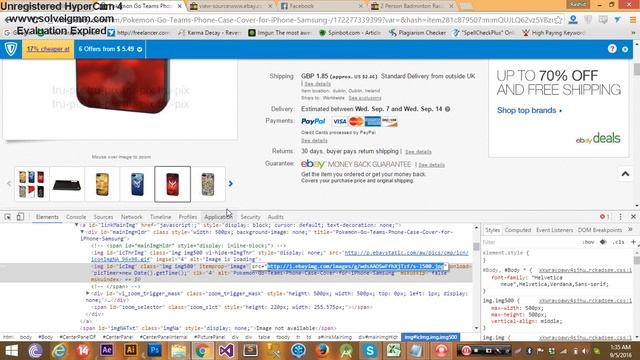Add a new style rule with the plus icon
Viewport: 640px width, 360px height.
(633, 242)
